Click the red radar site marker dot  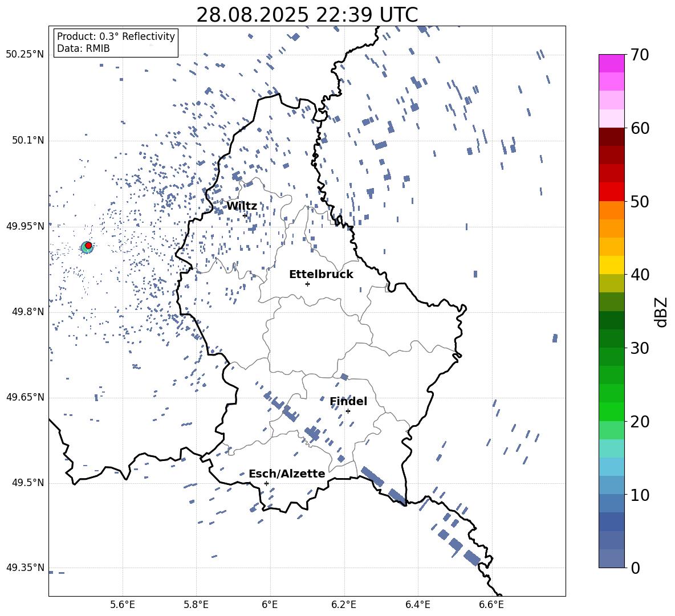click(x=88, y=245)
